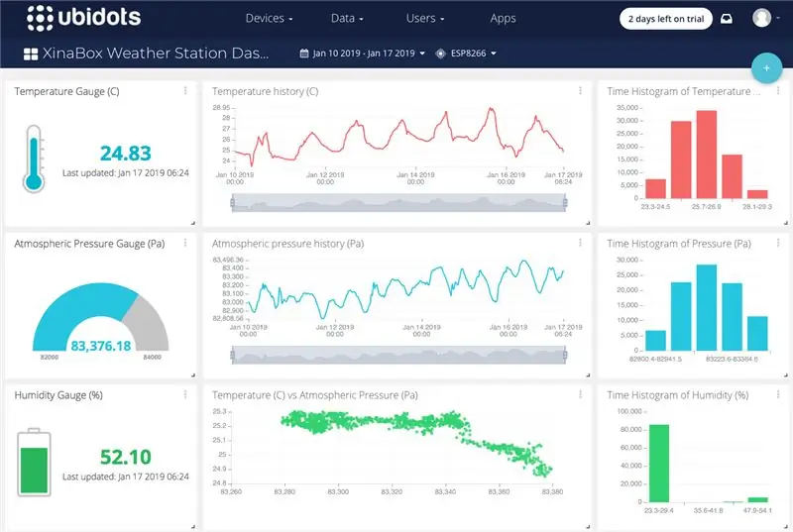
Task: Click the blue arc of the pressure gauge
Action: [x=76, y=308]
